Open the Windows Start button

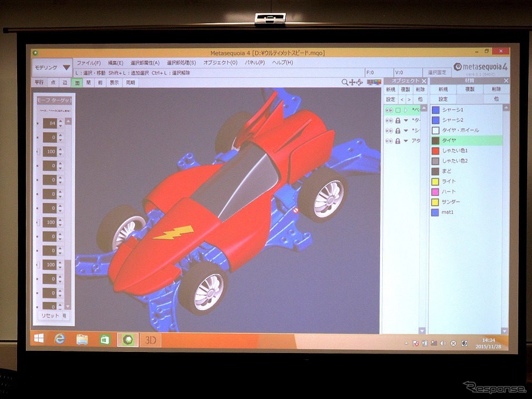click(39, 338)
